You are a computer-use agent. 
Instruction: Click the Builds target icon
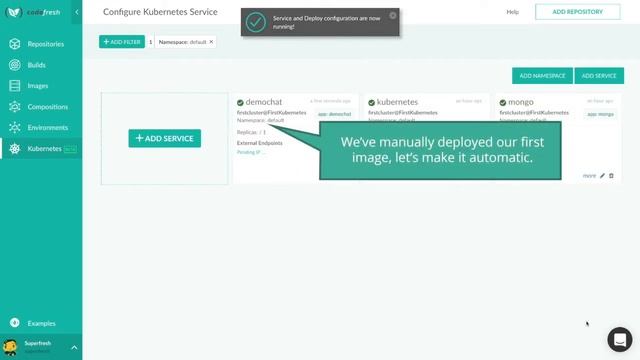click(15, 64)
